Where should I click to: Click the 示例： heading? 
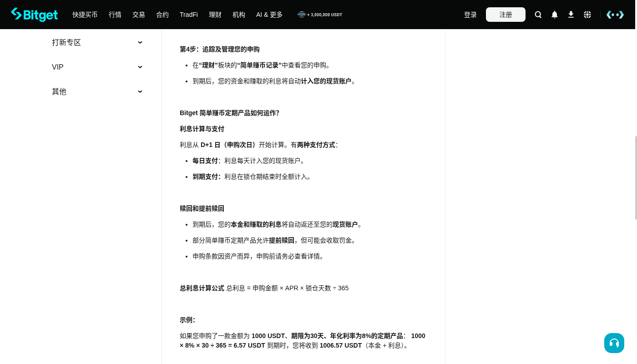click(x=187, y=320)
